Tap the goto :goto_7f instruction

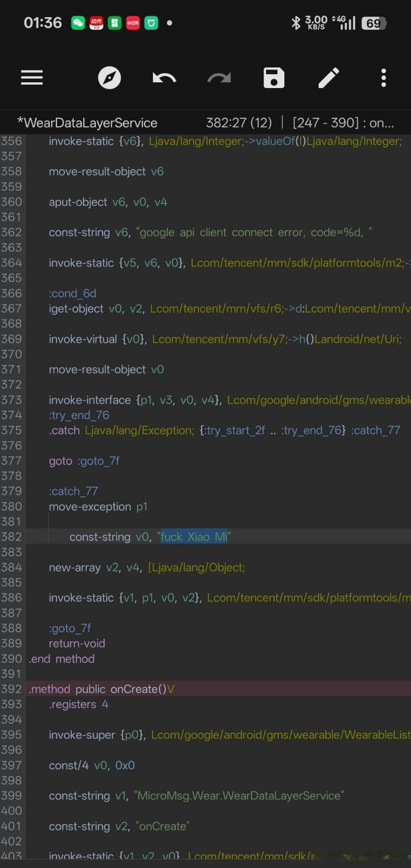[x=84, y=461]
